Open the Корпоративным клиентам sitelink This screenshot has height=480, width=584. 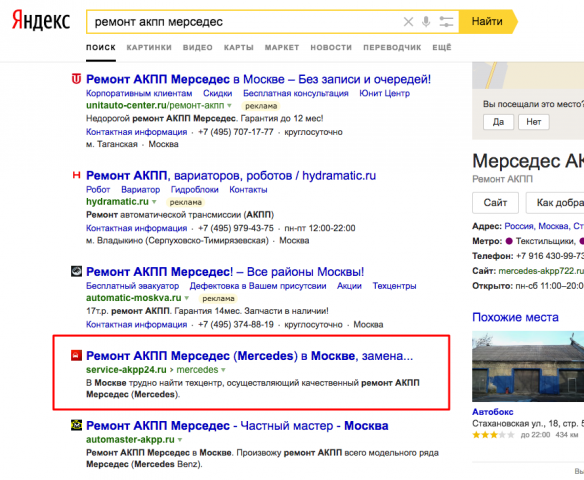(x=139, y=93)
